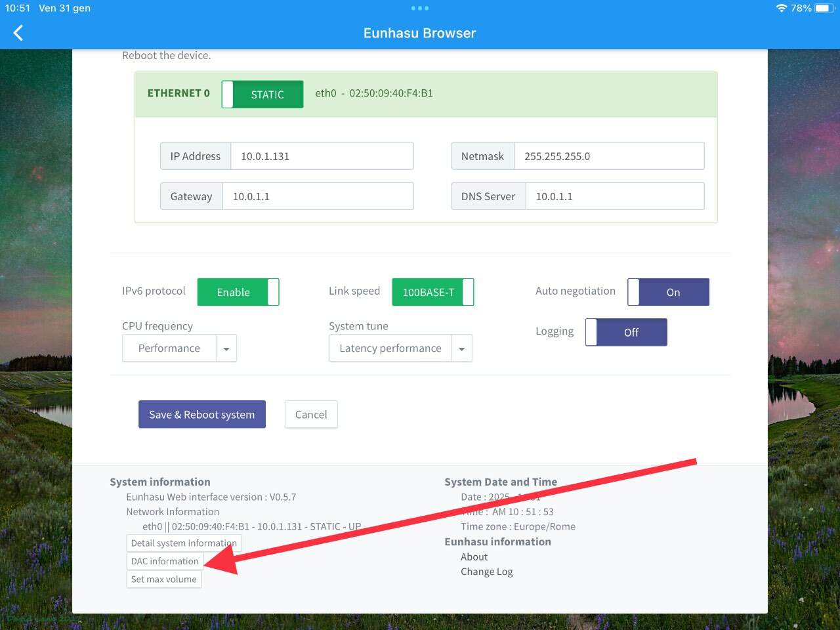The height and width of the screenshot is (630, 840).
Task: Open the System tune Latency performance dropdown
Action: (400, 348)
